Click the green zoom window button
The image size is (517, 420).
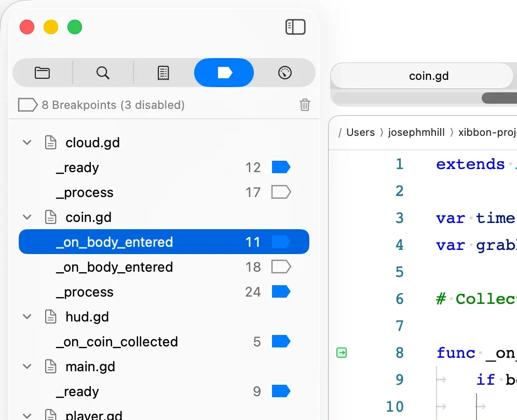click(x=75, y=27)
